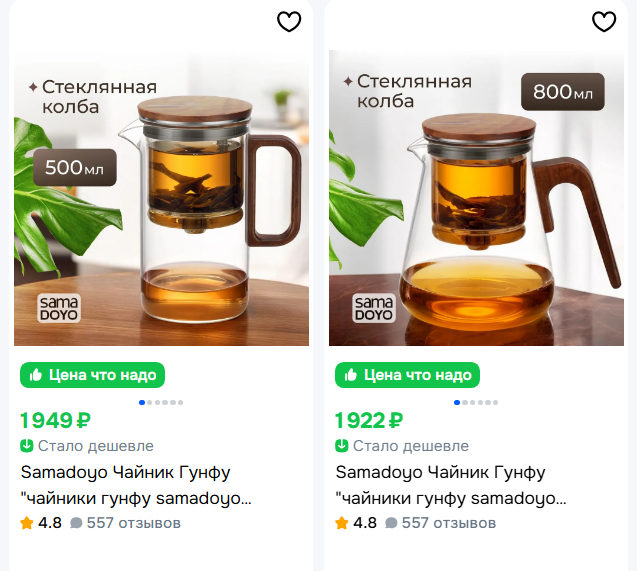The height and width of the screenshot is (571, 637).
Task: Click the green price-drop icon under 1922 ₽
Action: click(x=342, y=446)
